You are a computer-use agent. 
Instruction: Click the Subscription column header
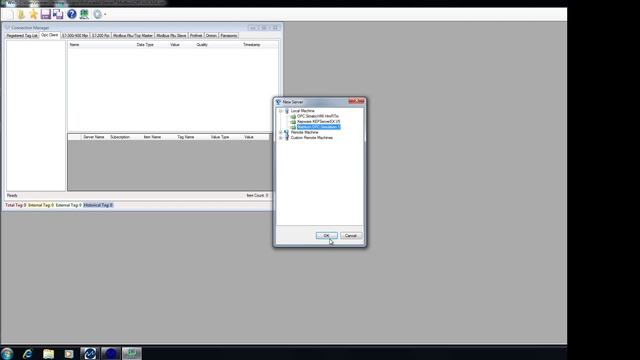tap(120, 137)
